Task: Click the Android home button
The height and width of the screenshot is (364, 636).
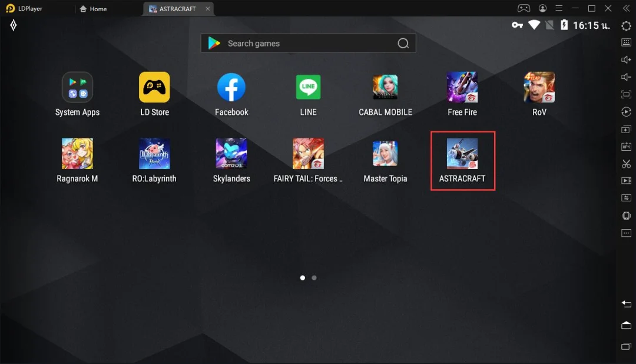Action: [x=626, y=325]
